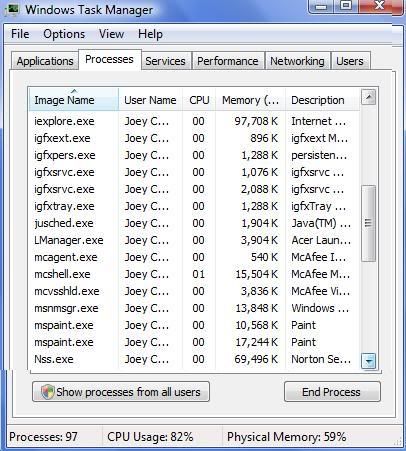406x451 pixels.
Task: Switch to the Performance tab
Action: [x=228, y=61]
